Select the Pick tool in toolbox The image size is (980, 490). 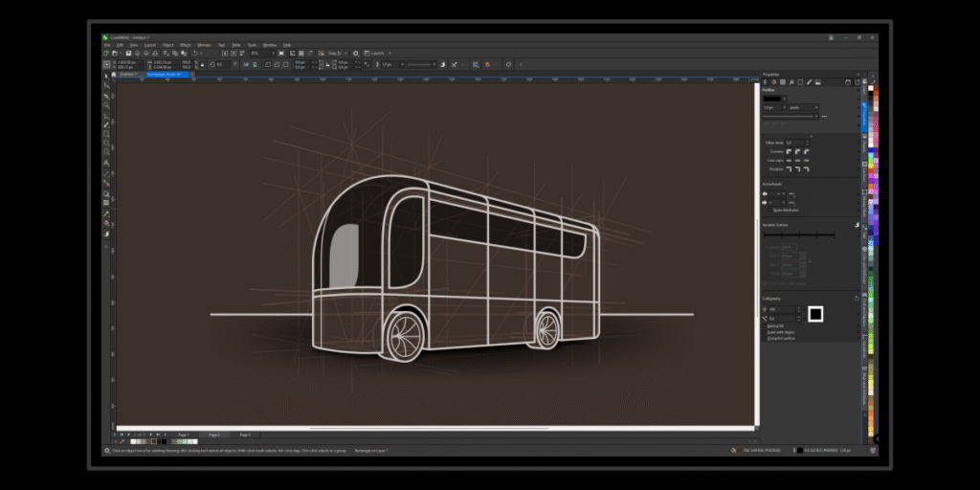tap(106, 76)
